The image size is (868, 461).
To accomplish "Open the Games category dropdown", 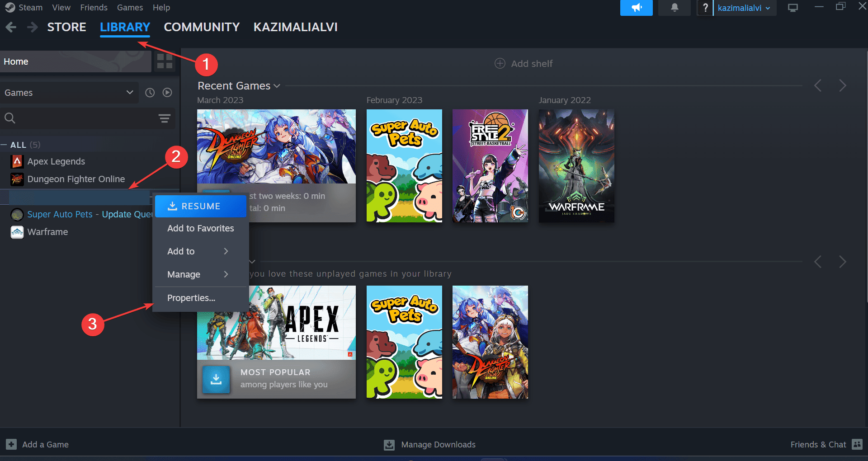I will [x=70, y=93].
